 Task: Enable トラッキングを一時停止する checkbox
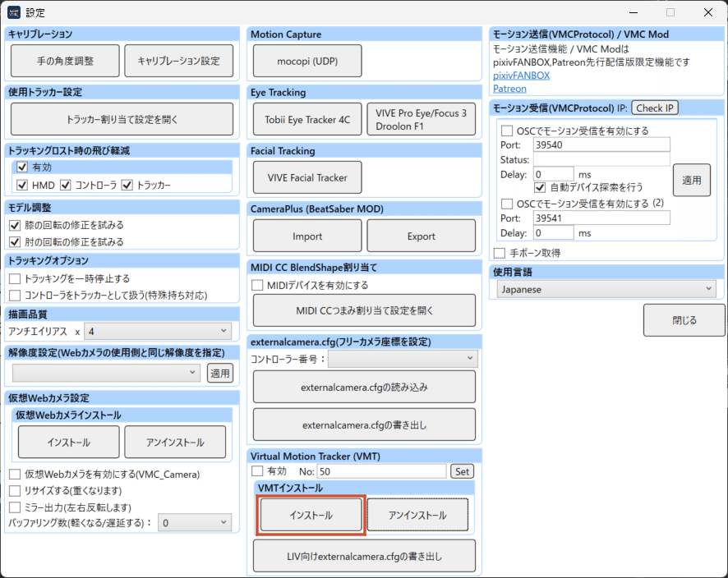[x=15, y=278]
